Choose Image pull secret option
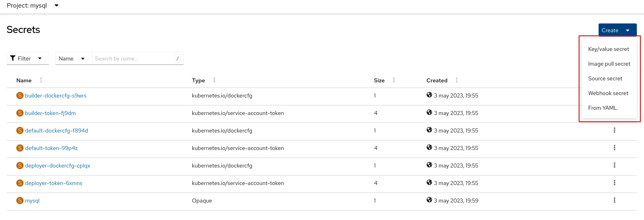This screenshot has height=220, width=644. click(x=609, y=64)
